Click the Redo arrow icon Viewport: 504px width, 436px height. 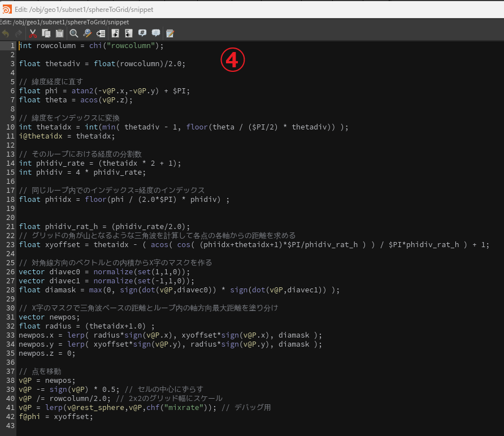(x=19, y=33)
